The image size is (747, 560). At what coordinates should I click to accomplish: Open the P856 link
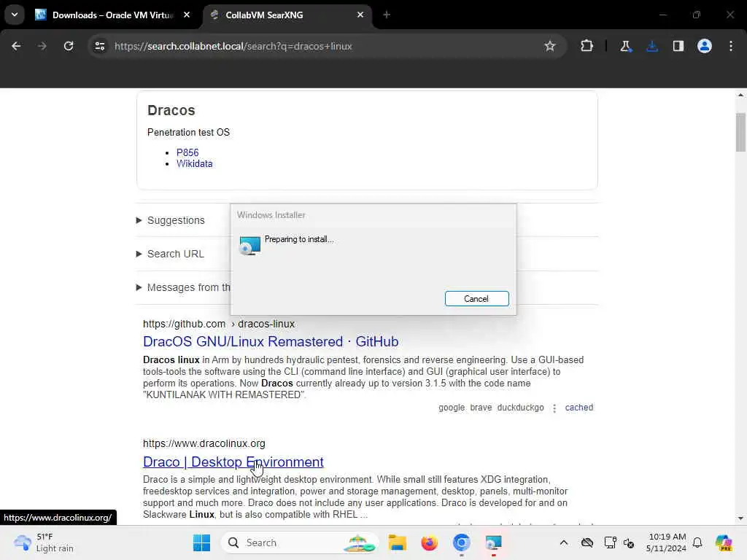187,152
